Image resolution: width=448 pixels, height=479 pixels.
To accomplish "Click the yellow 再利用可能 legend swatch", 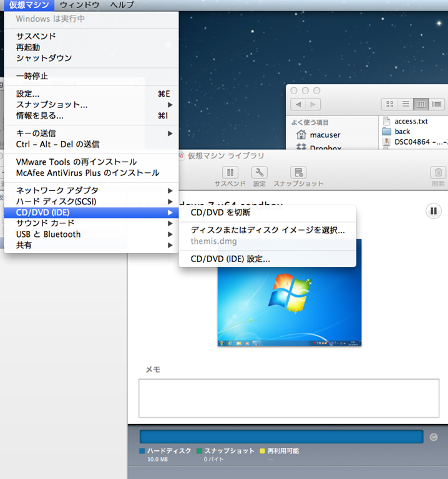I will (262, 451).
